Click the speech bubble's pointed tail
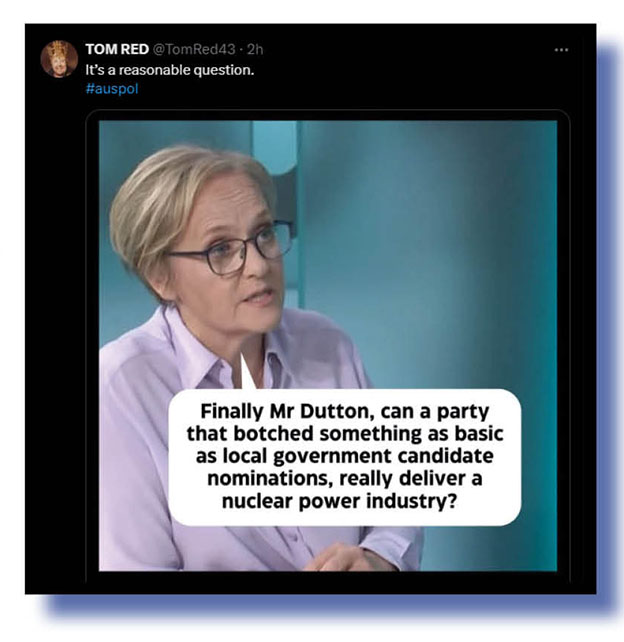The image size is (624, 642). [x=247, y=373]
